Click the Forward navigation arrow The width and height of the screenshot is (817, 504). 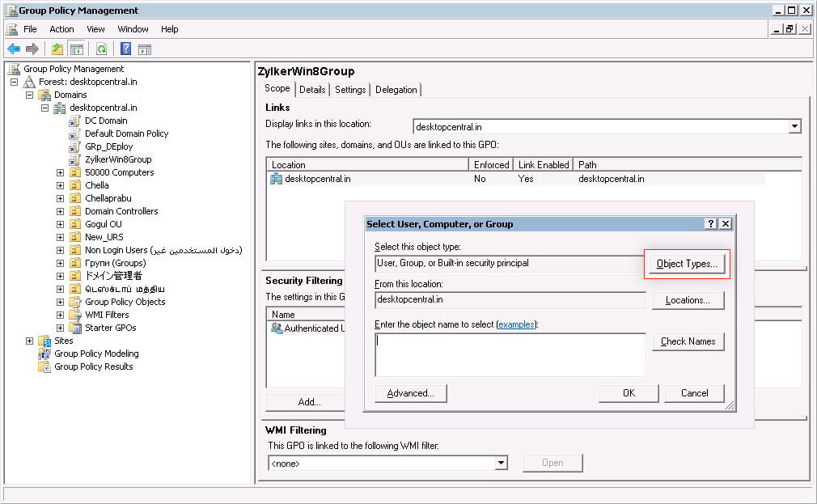(32, 49)
